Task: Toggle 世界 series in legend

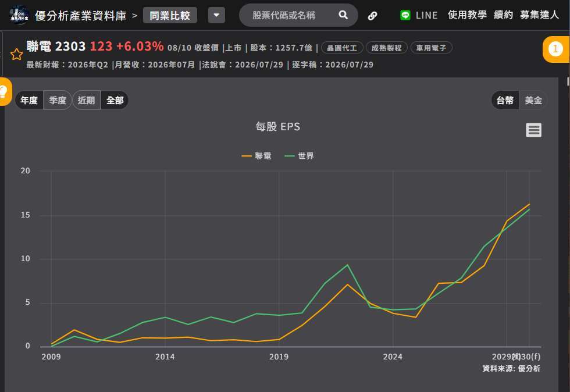Action: coord(299,156)
